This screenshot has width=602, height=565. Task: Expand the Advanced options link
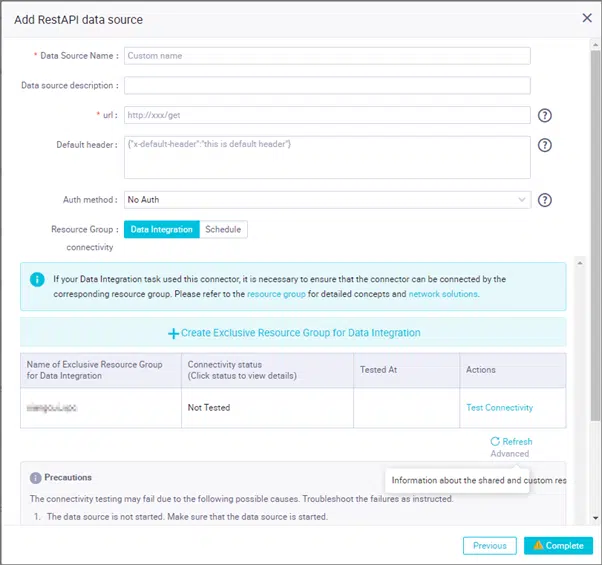click(x=509, y=454)
